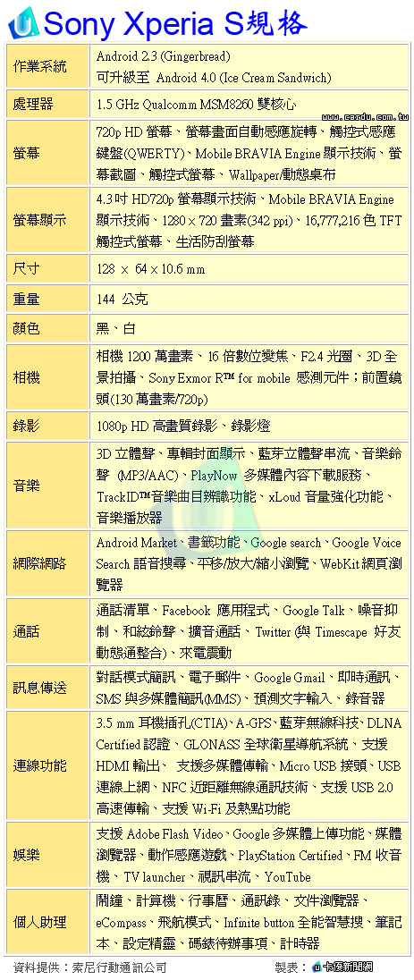Click 'F2.4 光圈' in the camera row

pyautogui.click(x=325, y=357)
